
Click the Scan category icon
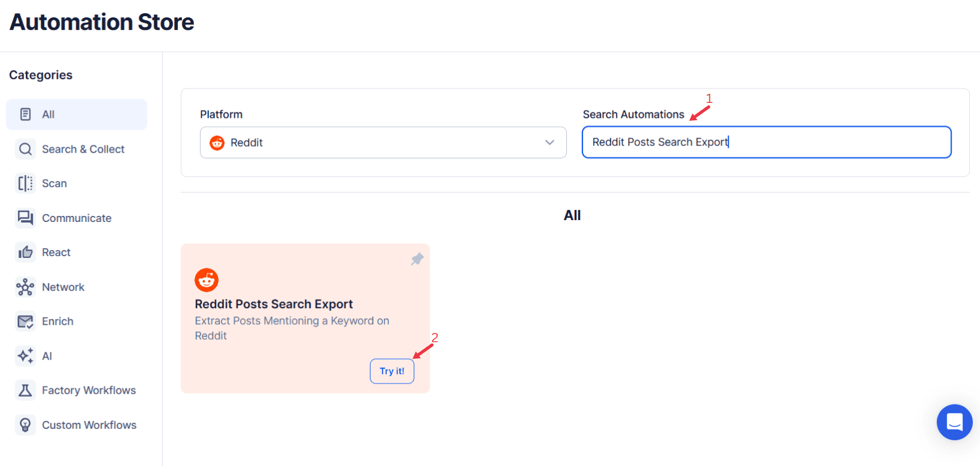pos(25,183)
